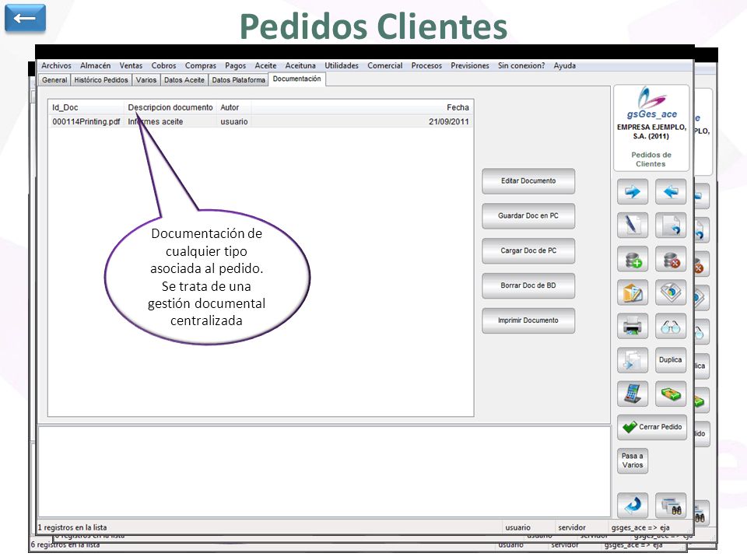The height and width of the screenshot is (560, 747).
Task: Select the Documentación tab
Action: click(296, 79)
